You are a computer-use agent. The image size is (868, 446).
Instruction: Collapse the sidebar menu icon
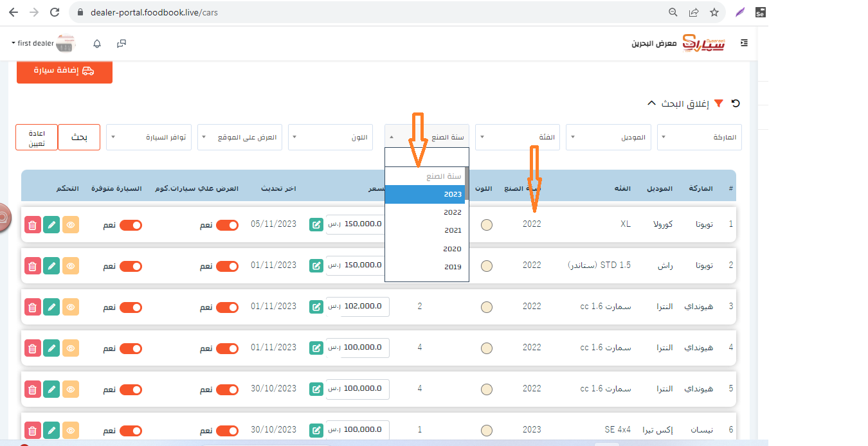(744, 43)
